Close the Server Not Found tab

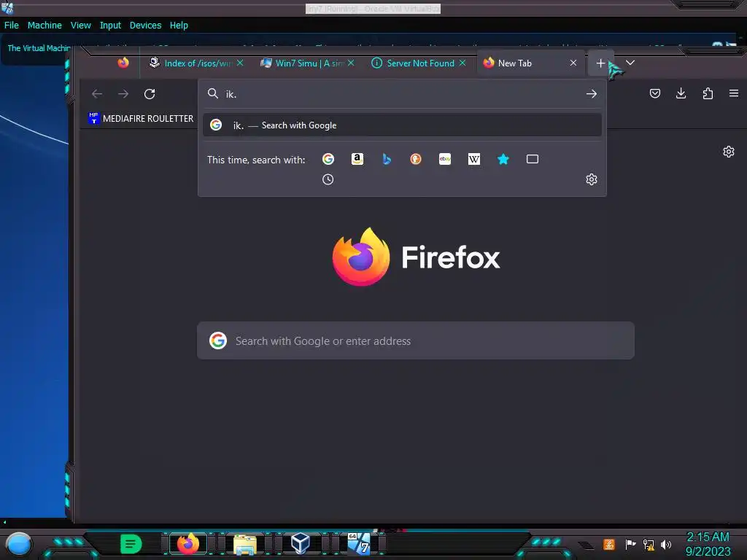coord(462,63)
